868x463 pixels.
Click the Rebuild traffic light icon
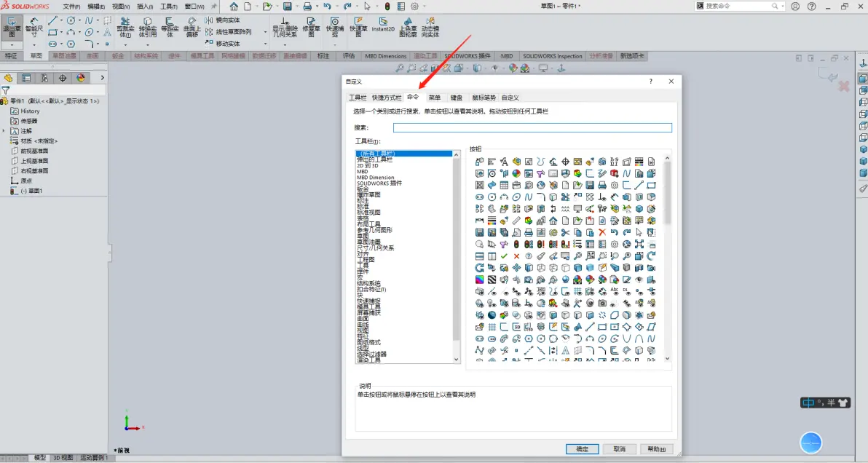(x=387, y=7)
